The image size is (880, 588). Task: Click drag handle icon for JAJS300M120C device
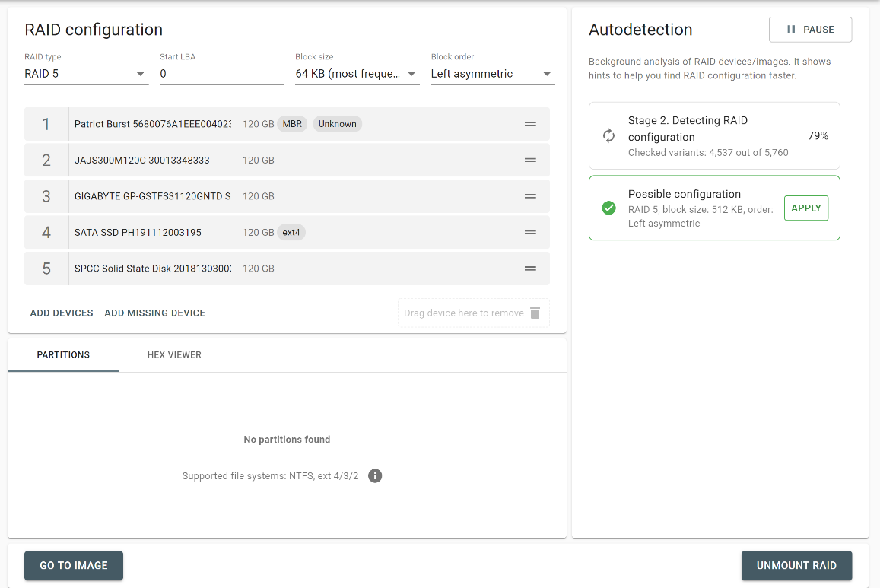(x=530, y=160)
